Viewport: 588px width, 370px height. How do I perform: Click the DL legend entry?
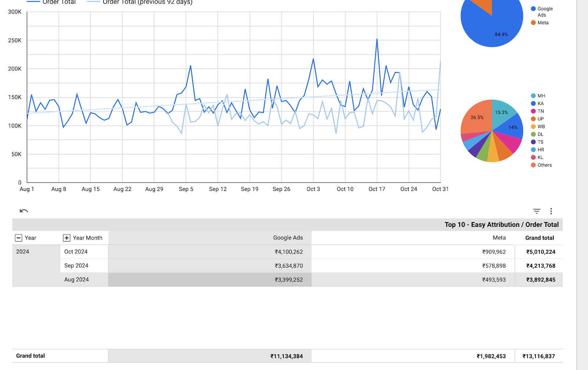537,134
